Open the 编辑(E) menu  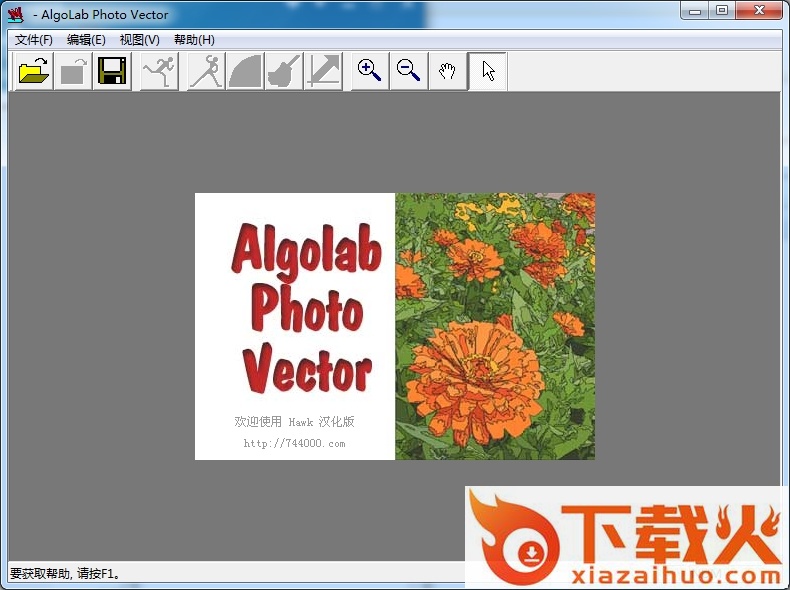pos(86,40)
